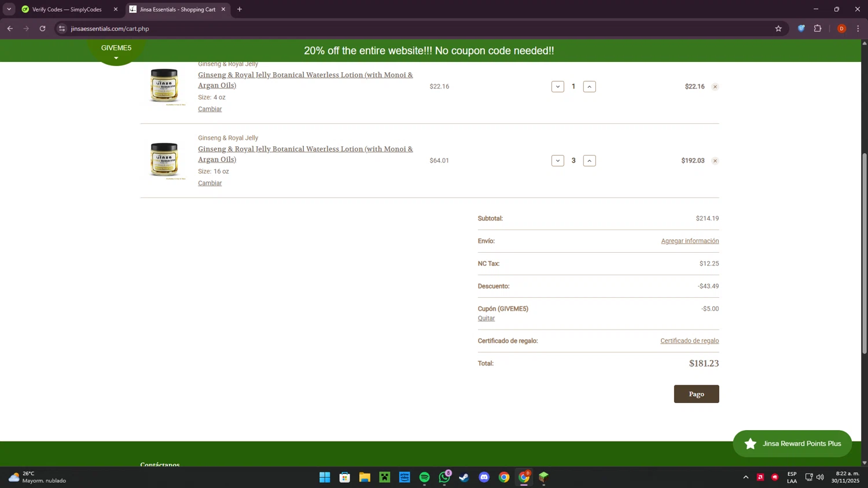Open File Explorer from the taskbar
This screenshot has height=488, width=868.
365,477
